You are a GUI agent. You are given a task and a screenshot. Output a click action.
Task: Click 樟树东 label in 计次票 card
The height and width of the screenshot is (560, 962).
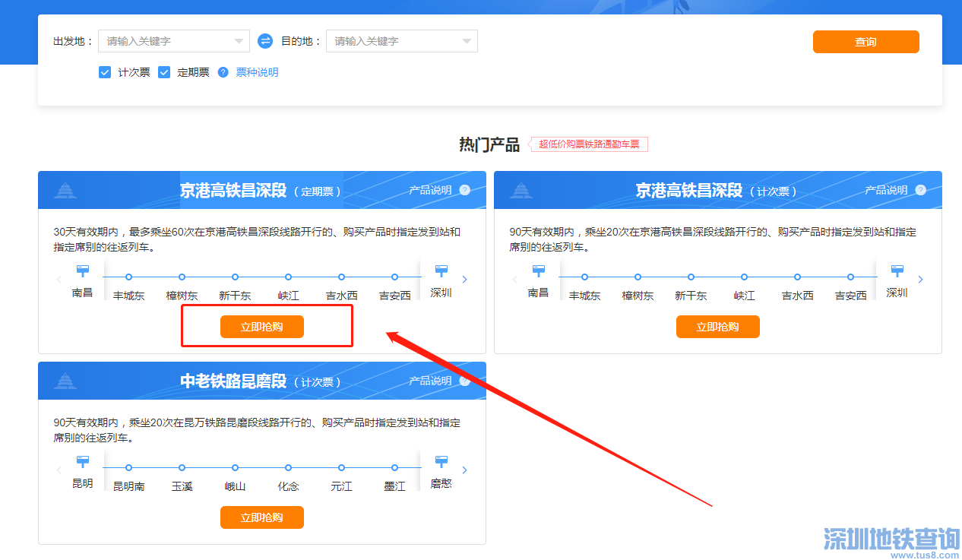point(638,296)
